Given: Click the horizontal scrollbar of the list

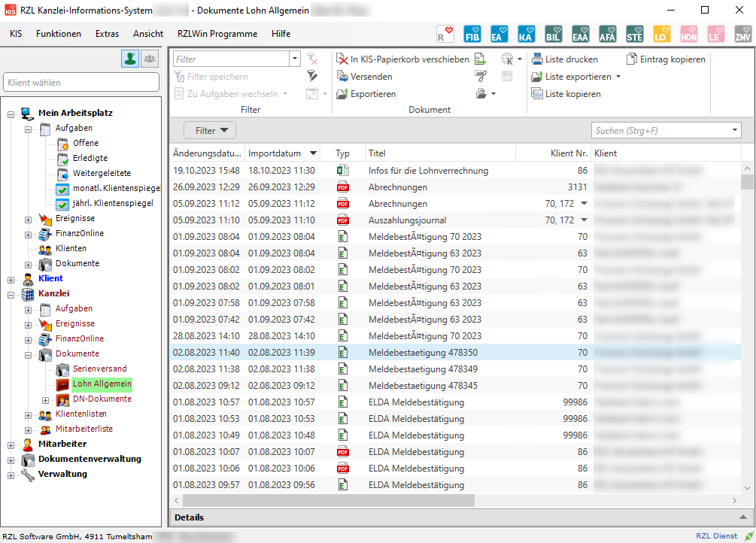Looking at the screenshot, I should click(x=328, y=500).
